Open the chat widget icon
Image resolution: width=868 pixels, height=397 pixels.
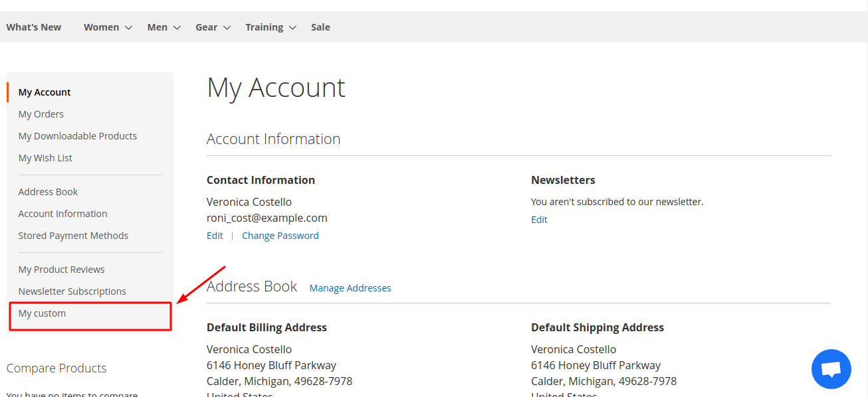[x=831, y=369]
